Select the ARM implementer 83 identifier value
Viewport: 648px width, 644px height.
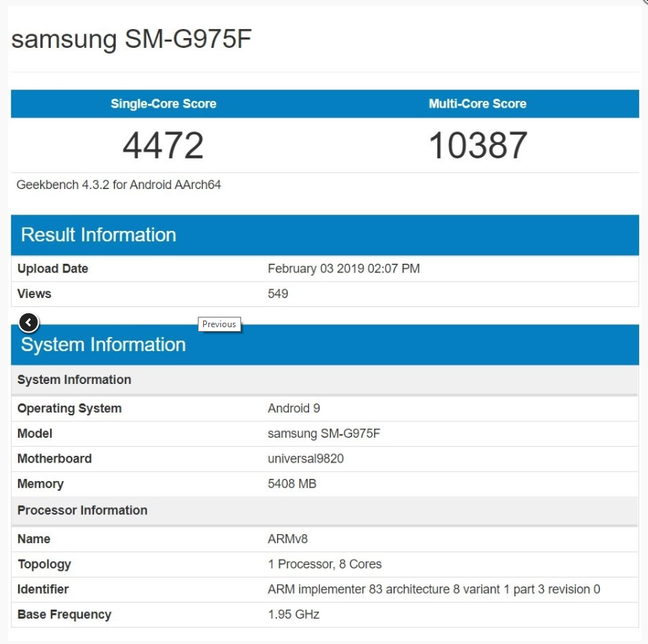pos(434,589)
